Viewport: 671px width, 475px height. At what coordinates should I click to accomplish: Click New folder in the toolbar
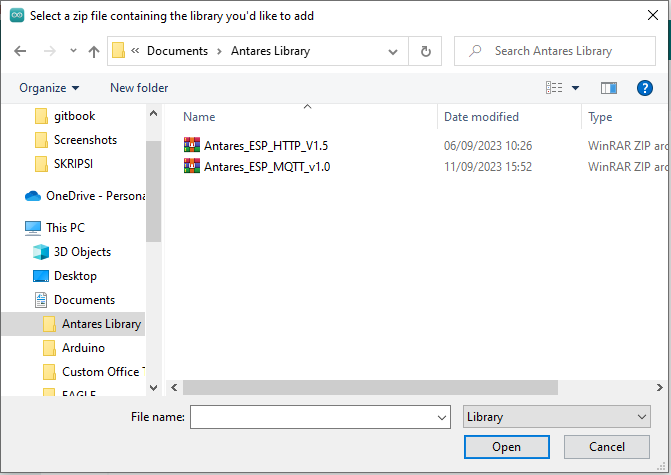(x=139, y=88)
